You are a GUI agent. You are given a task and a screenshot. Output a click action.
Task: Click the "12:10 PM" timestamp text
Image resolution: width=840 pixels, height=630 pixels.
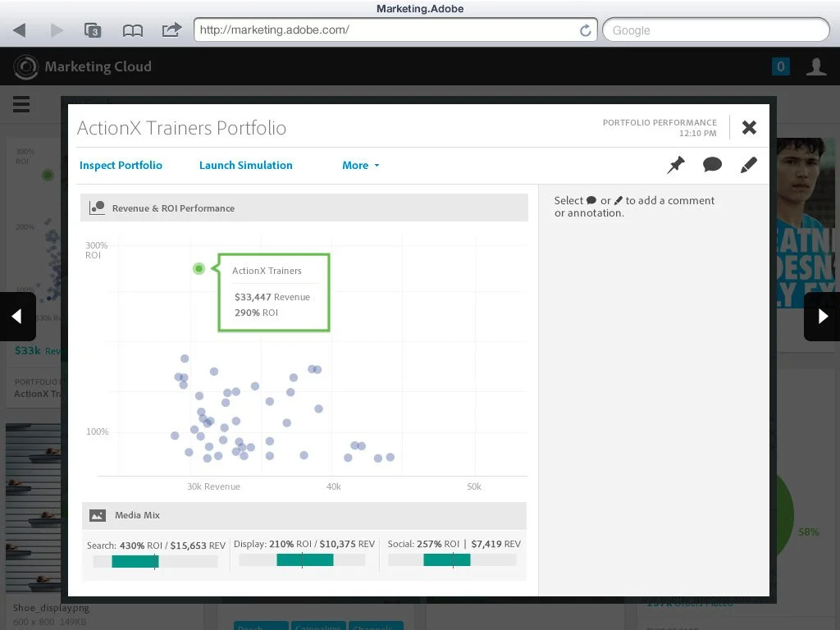[x=697, y=134]
